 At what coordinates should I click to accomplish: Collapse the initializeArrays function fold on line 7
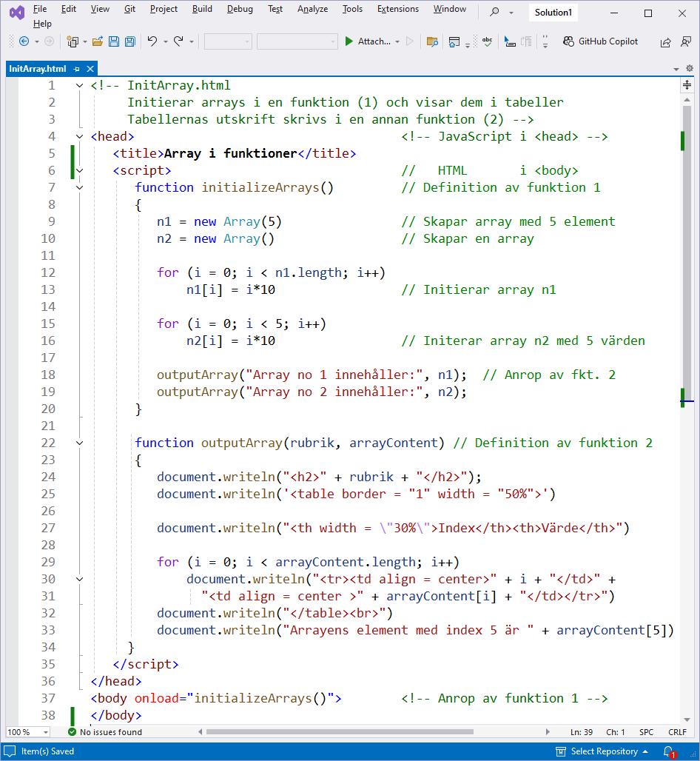80,187
